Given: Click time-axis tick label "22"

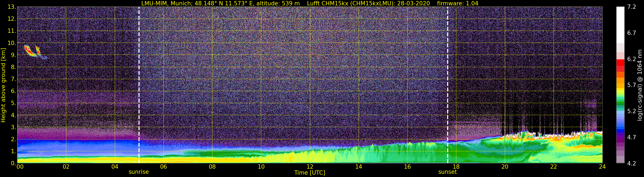Looking at the screenshot, I should point(554,167).
